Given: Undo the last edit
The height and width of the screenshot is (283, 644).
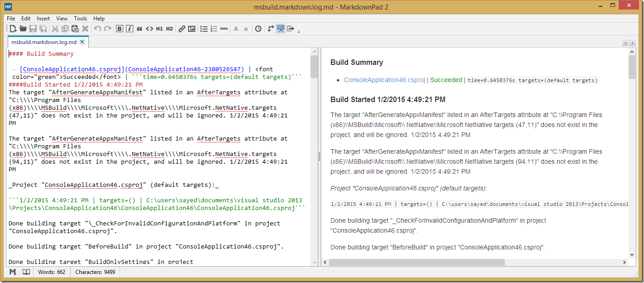Looking at the screenshot, I should 97,29.
